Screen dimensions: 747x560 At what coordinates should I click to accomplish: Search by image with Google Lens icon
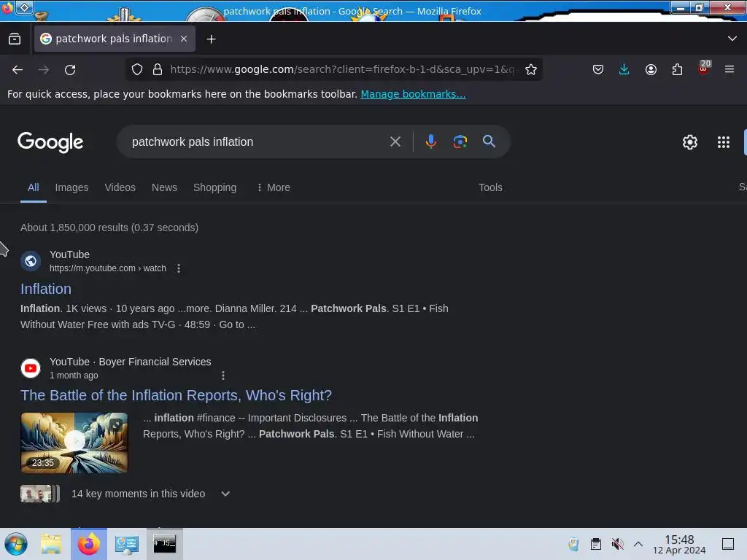[x=460, y=142]
